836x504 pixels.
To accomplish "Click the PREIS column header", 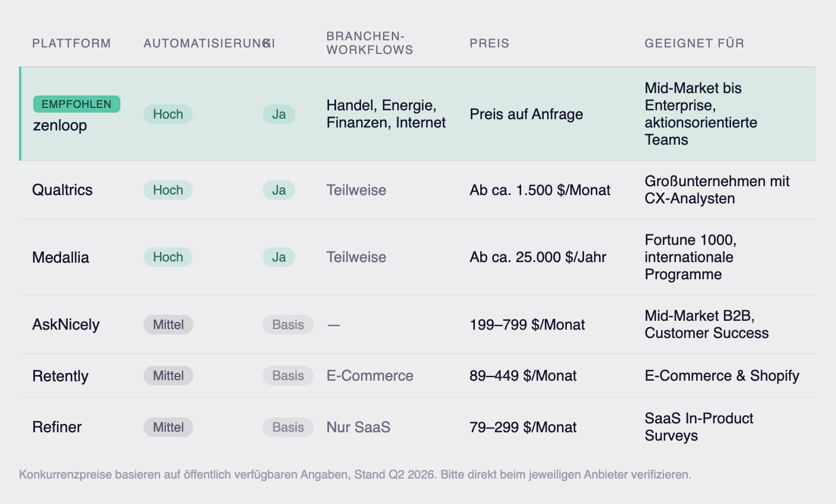I will pyautogui.click(x=489, y=43).
